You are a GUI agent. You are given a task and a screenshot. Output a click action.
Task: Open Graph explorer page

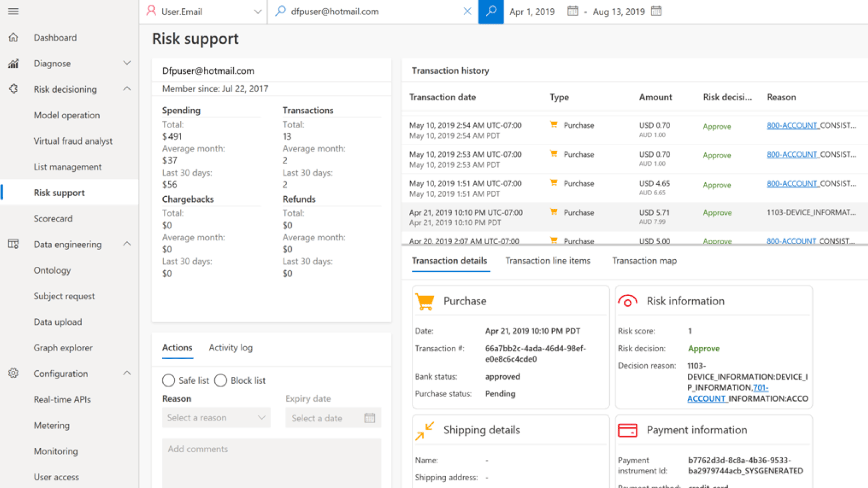63,348
